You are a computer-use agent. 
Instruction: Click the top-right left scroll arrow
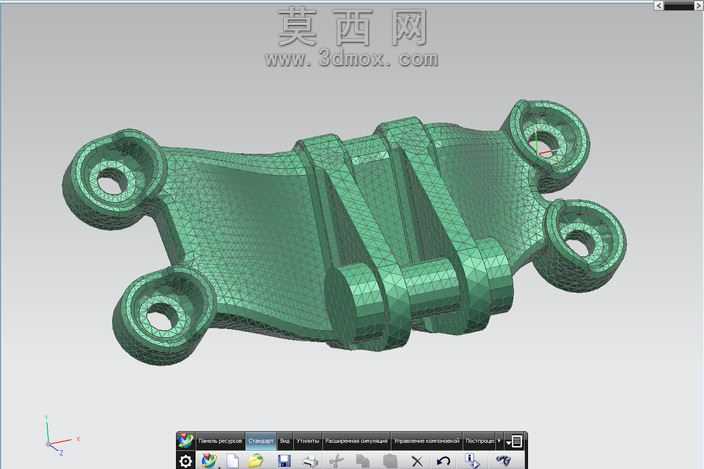point(658,5)
